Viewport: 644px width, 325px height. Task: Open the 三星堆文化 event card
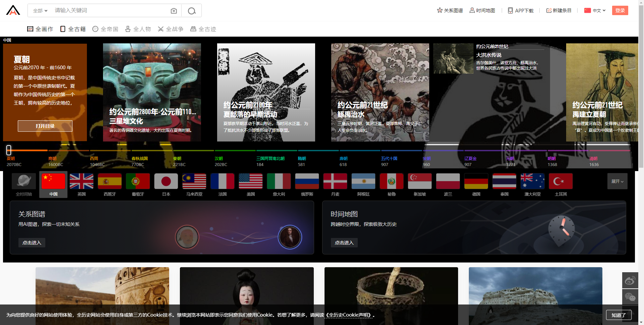tap(152, 92)
